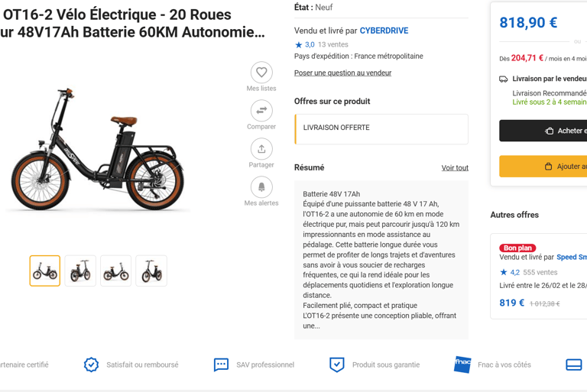Click the main electric bike image
Viewport: 587px width, 392px height.
click(99, 149)
